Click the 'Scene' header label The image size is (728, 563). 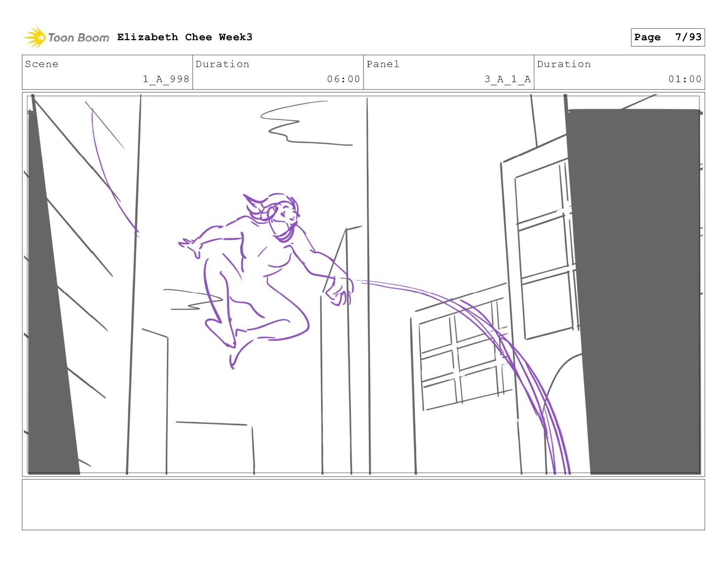[42, 64]
